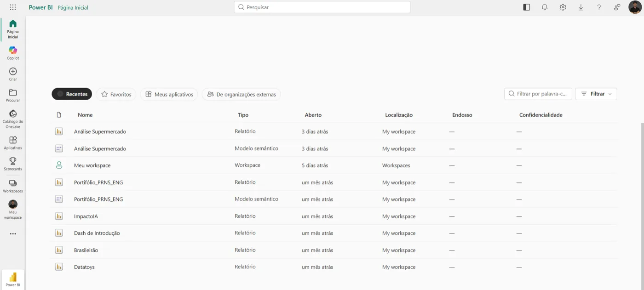Sort by Aberto column header
Screen dimensions: 644x290
pos(313,115)
